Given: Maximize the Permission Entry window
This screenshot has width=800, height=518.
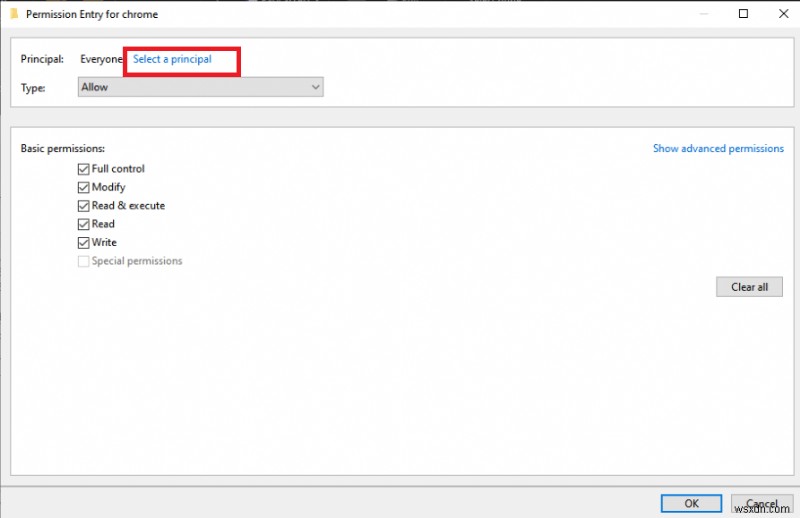Looking at the screenshot, I should [743, 14].
